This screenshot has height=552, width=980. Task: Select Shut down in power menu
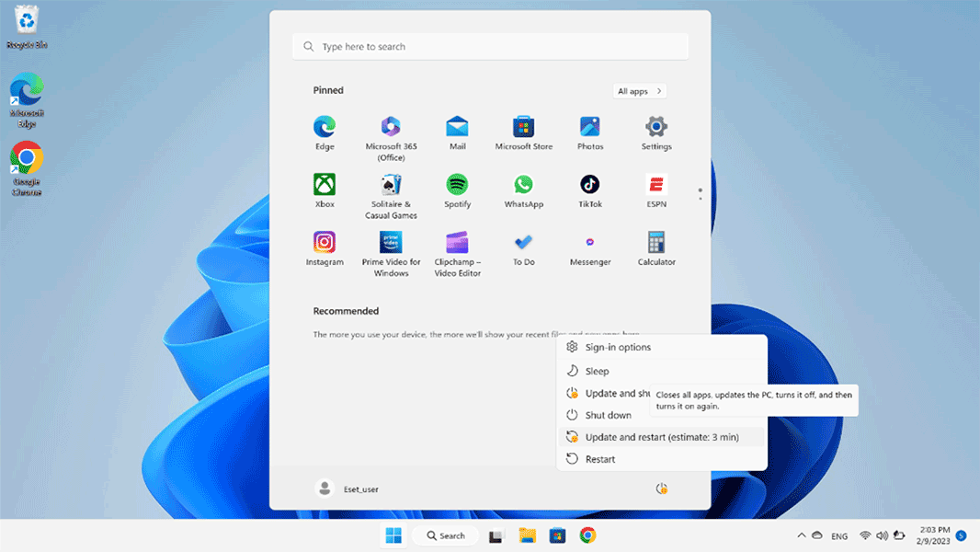608,415
